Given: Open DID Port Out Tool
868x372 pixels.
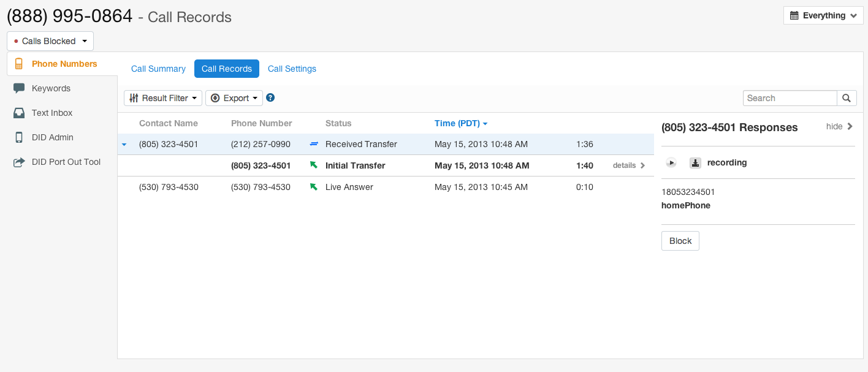Looking at the screenshot, I should [x=66, y=162].
